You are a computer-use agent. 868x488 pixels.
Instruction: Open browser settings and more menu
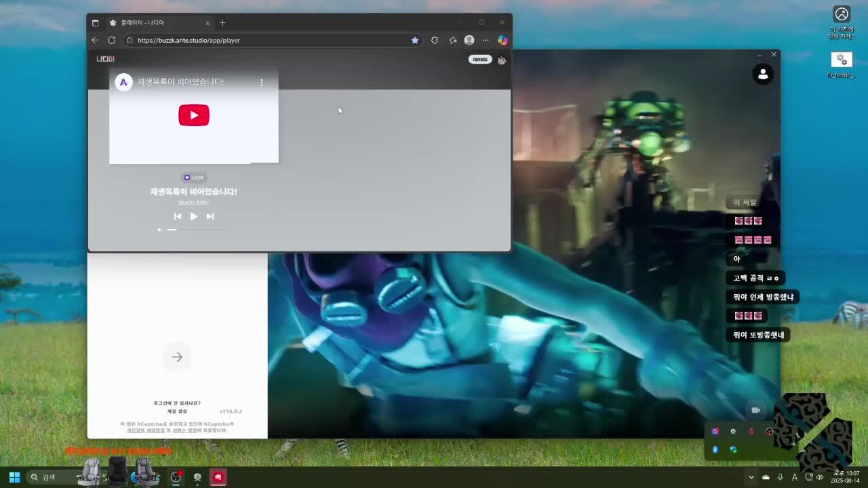pyautogui.click(x=486, y=40)
